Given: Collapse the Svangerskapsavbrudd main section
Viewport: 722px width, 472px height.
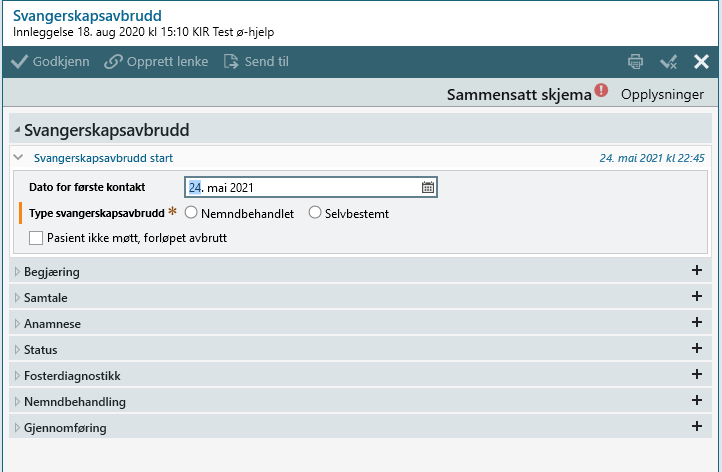Looking at the screenshot, I should point(17,130).
